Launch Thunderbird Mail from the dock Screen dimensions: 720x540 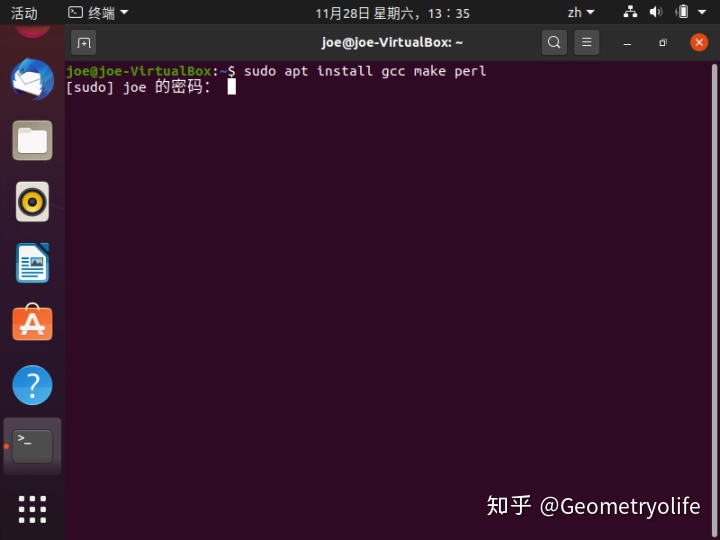pos(32,79)
